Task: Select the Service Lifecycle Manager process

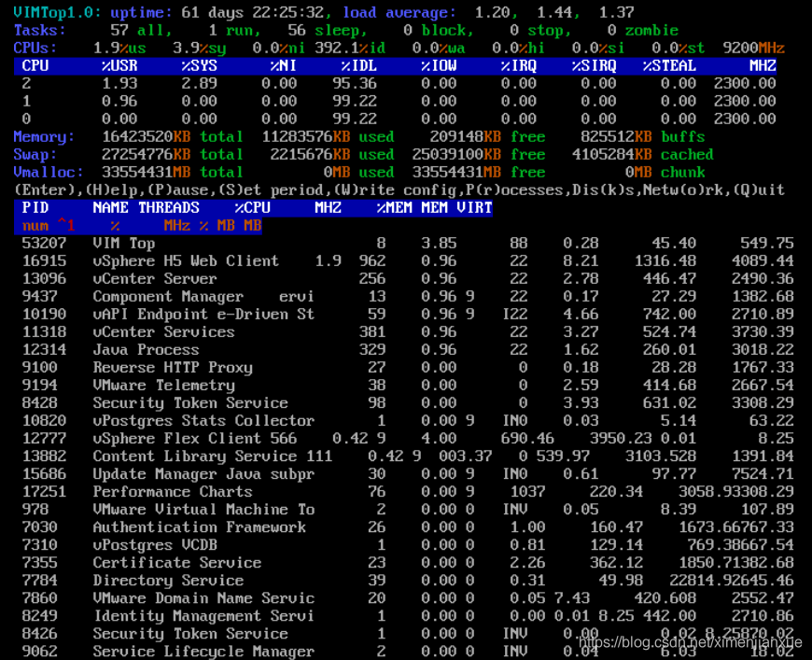Action: (203, 652)
